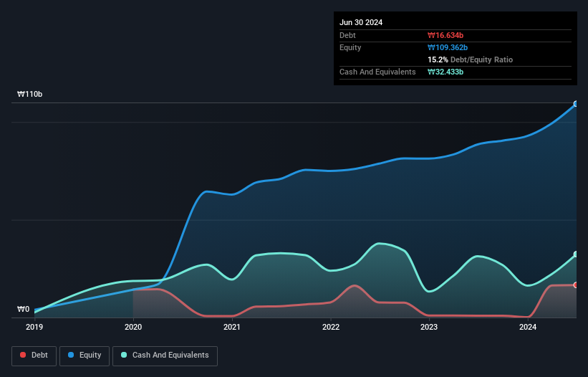Click the ₩0 y-axis label

[23, 309]
